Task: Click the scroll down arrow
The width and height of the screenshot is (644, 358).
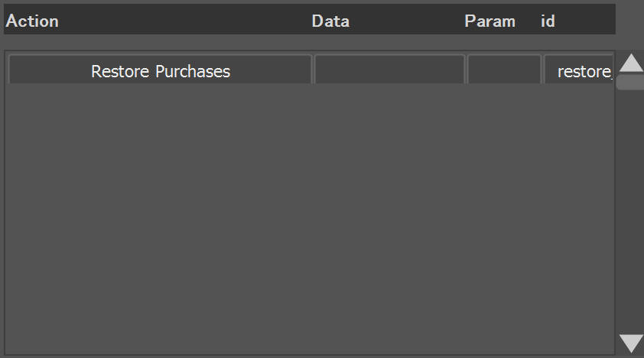Action: coord(631,343)
